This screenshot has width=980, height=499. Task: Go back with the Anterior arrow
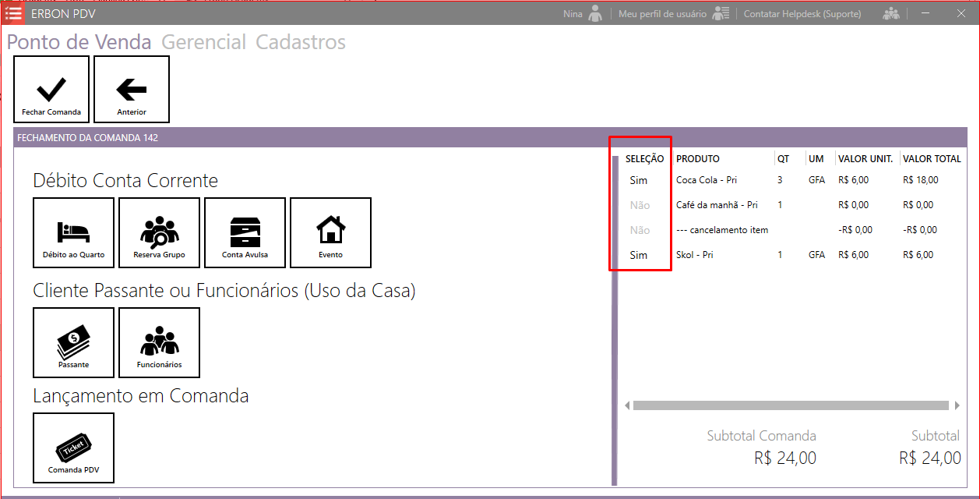pyautogui.click(x=132, y=90)
